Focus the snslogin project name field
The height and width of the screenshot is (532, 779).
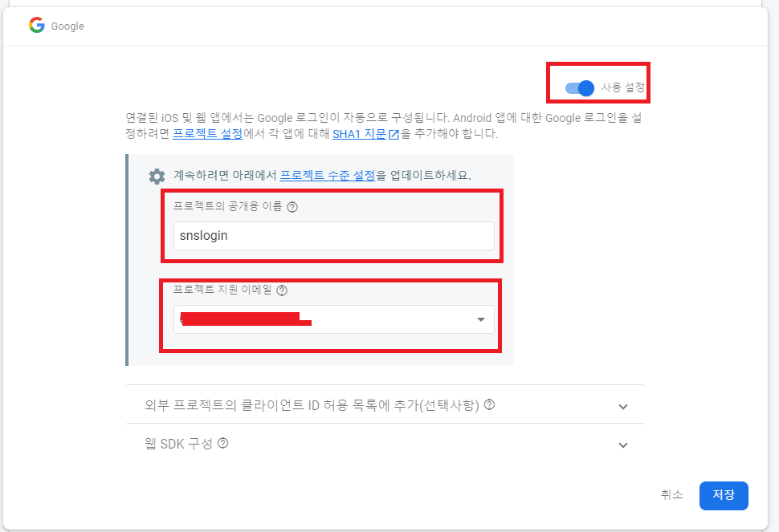334,236
